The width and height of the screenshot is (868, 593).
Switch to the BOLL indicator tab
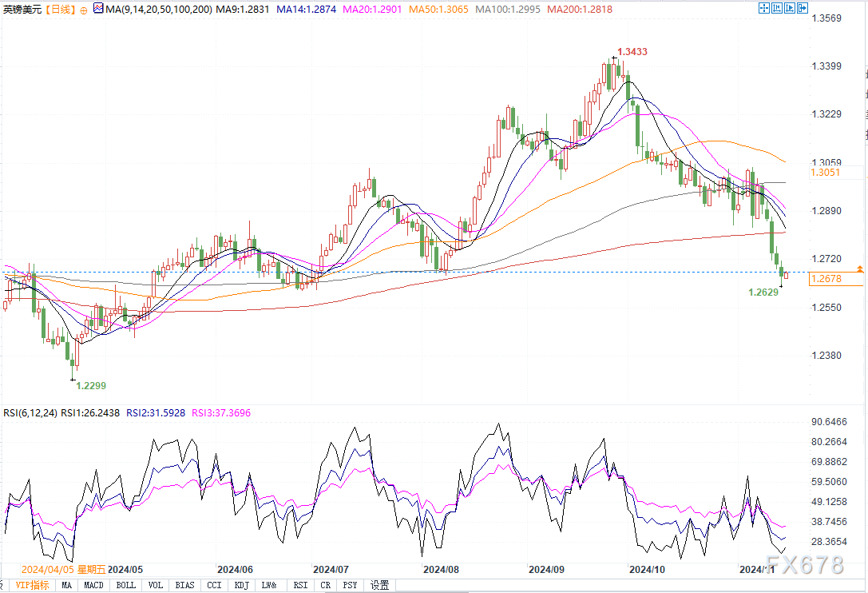point(125,585)
